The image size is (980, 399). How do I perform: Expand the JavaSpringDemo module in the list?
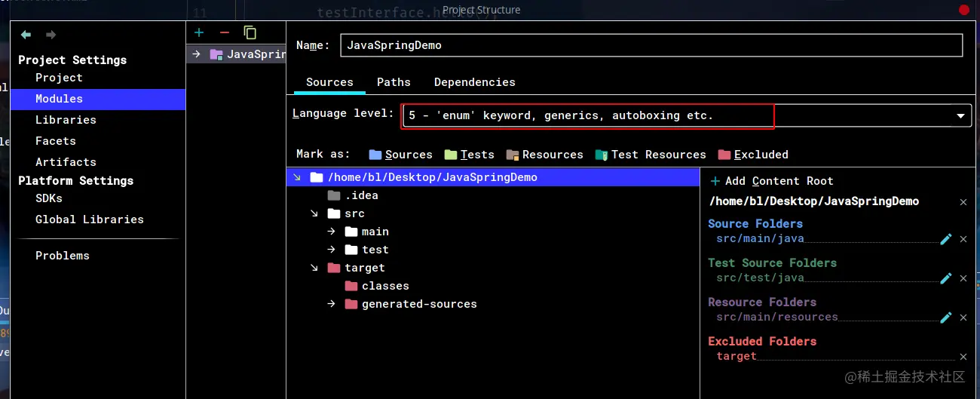coord(196,54)
